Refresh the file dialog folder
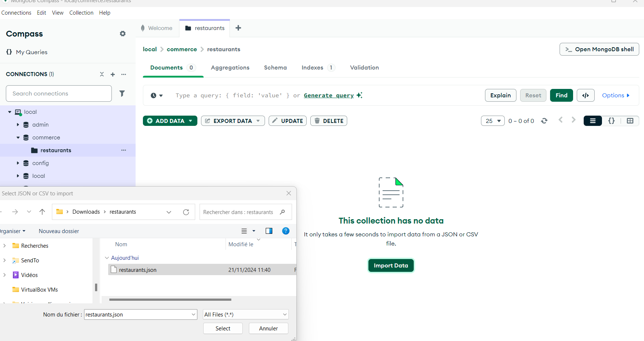 tap(186, 212)
